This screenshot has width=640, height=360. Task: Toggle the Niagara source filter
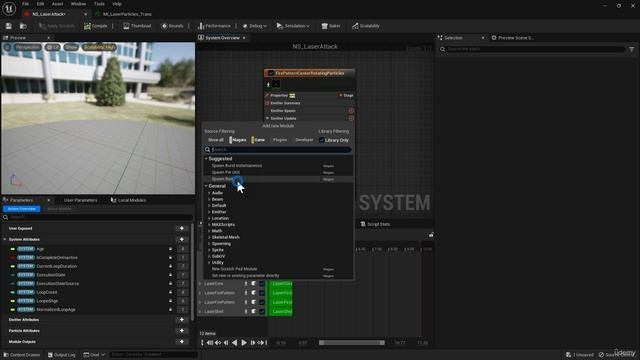click(x=238, y=140)
